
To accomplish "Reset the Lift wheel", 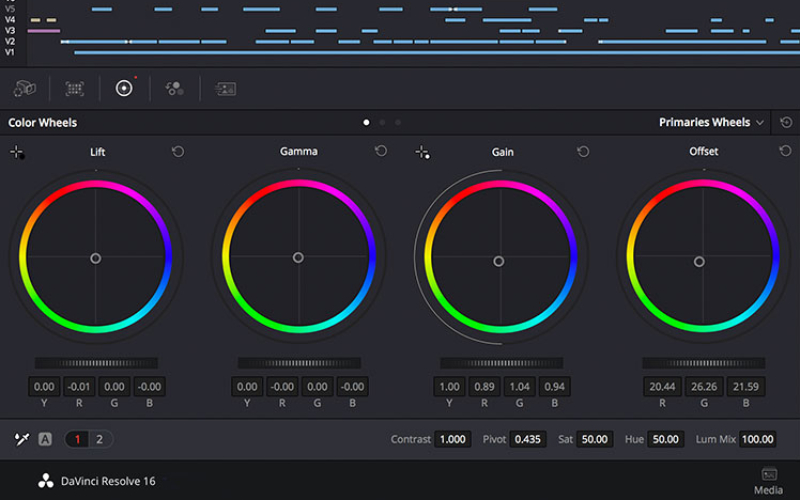I will (x=178, y=152).
